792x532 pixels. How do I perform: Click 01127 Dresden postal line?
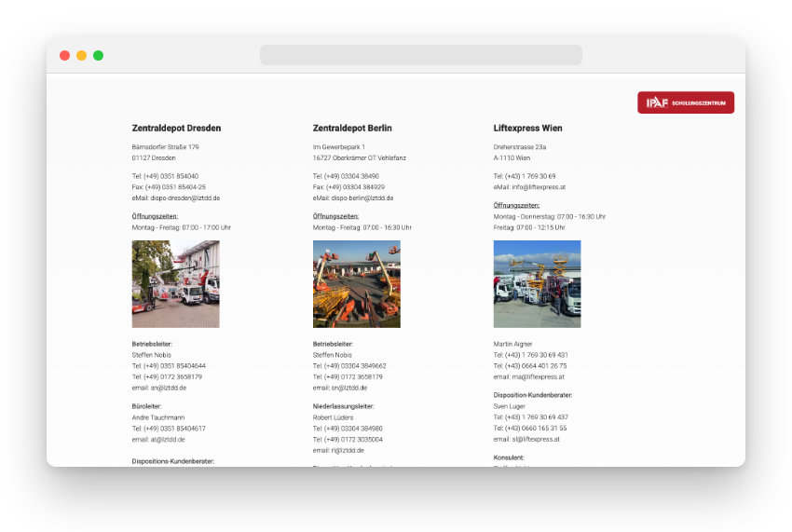(154, 158)
